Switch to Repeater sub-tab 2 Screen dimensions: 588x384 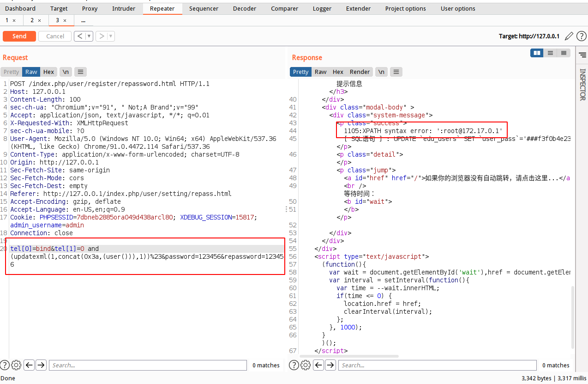tap(32, 20)
